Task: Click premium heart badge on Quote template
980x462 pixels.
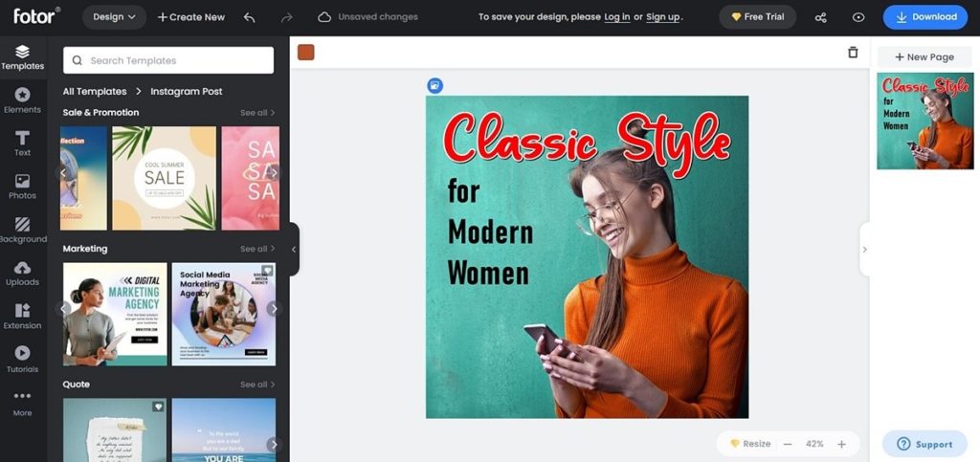Action: click(159, 407)
